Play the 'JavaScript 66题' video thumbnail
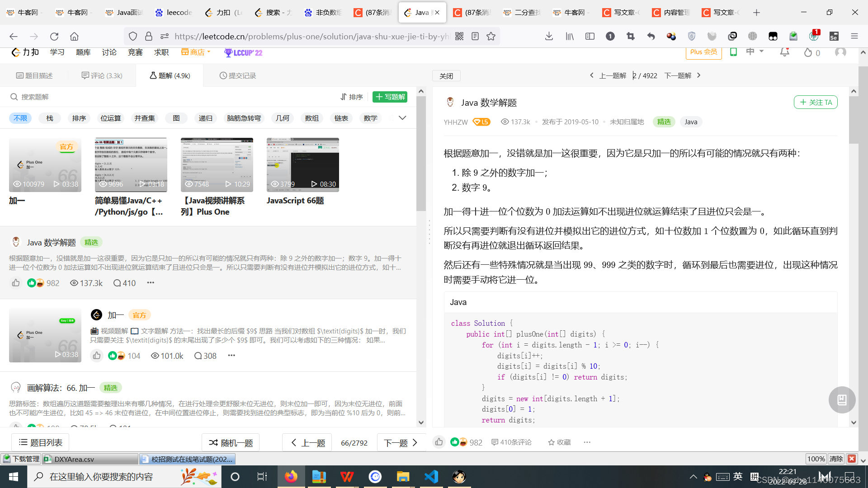The image size is (868, 488). [x=303, y=165]
